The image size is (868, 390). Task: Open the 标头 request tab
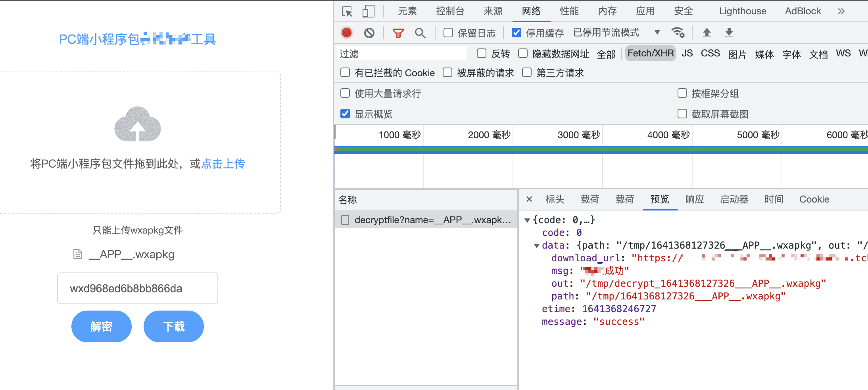555,199
